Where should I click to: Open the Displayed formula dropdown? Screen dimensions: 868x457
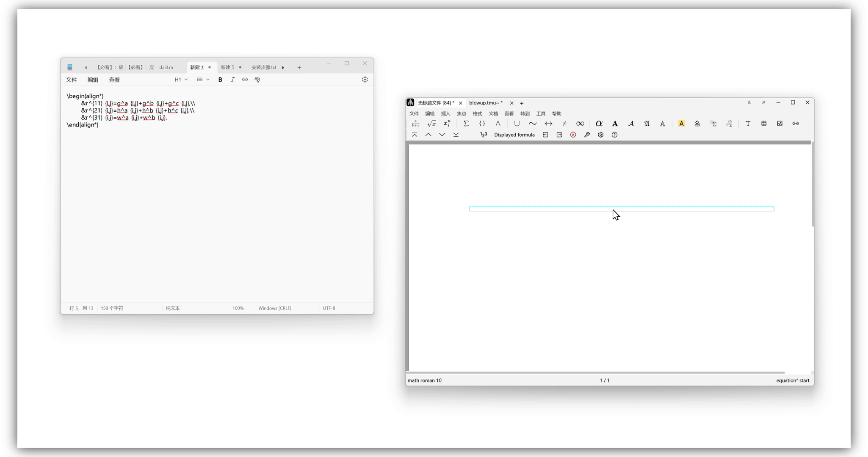(514, 135)
